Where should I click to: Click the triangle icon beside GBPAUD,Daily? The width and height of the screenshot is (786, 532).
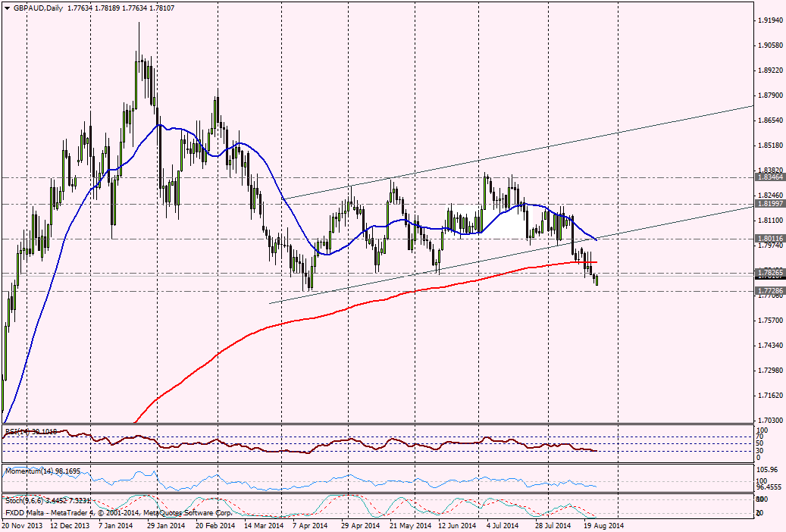[6, 8]
